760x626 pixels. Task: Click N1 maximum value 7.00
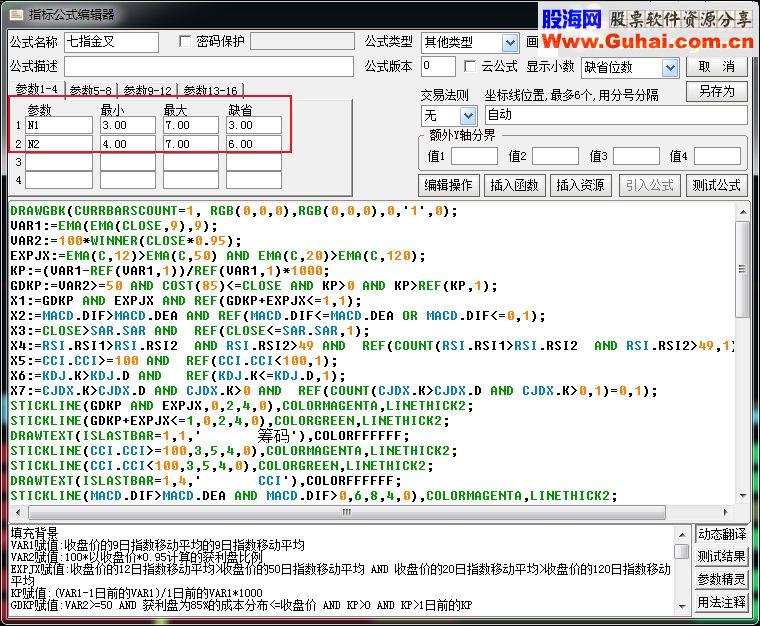(x=190, y=125)
